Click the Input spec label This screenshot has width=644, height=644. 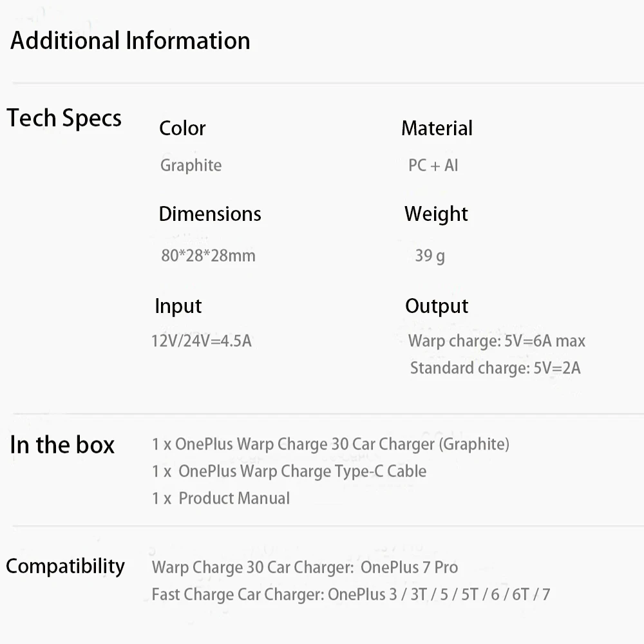tap(178, 305)
